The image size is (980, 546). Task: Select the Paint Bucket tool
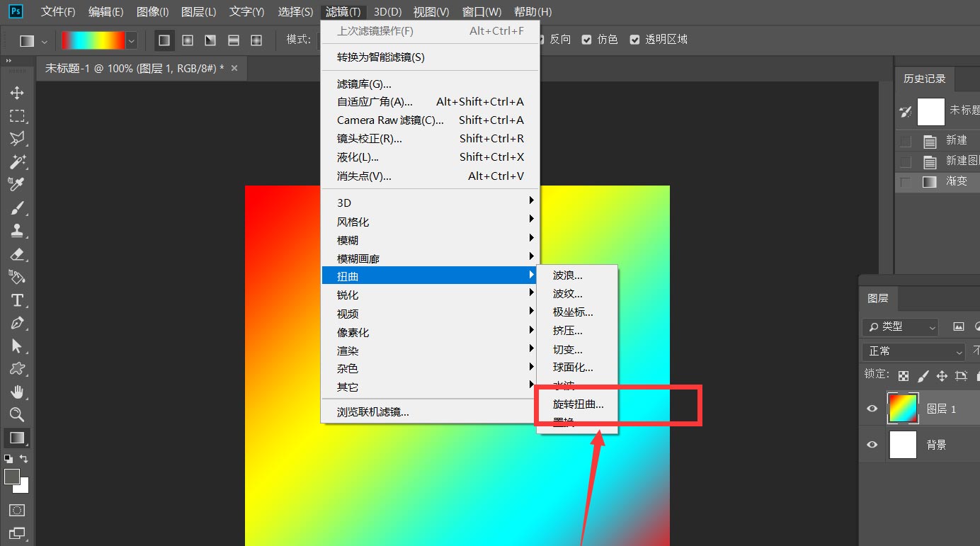(x=17, y=276)
